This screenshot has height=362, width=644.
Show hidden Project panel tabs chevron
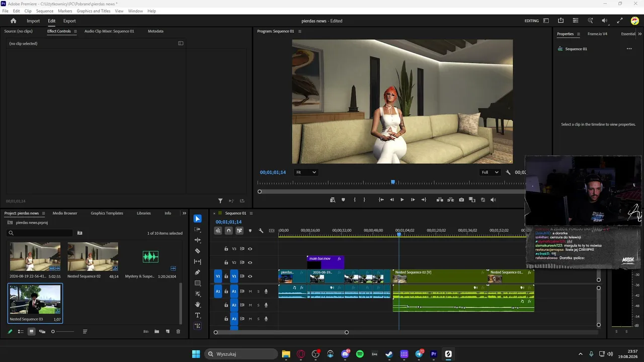pos(184,213)
